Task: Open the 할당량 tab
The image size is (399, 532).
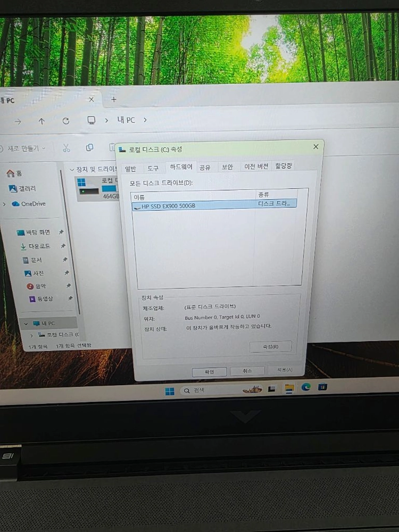Action: [x=284, y=165]
